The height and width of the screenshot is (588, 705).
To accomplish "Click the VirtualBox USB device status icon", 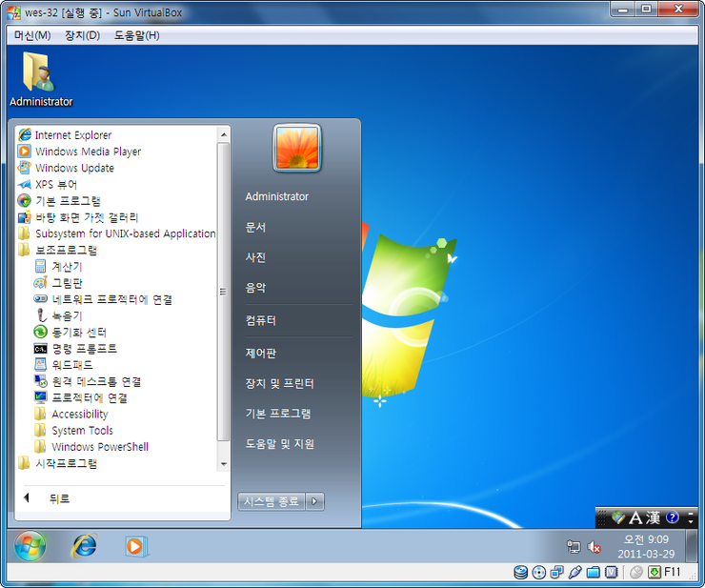I will pos(574,573).
